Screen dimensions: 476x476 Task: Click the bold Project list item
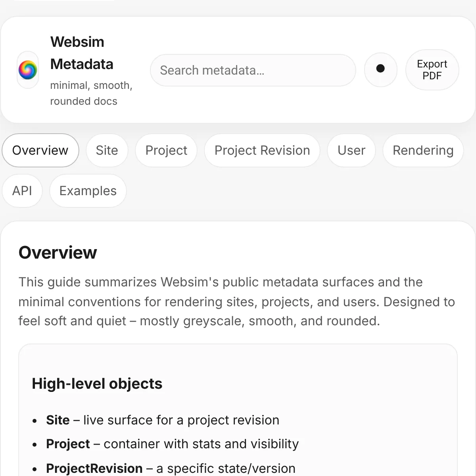(x=68, y=444)
